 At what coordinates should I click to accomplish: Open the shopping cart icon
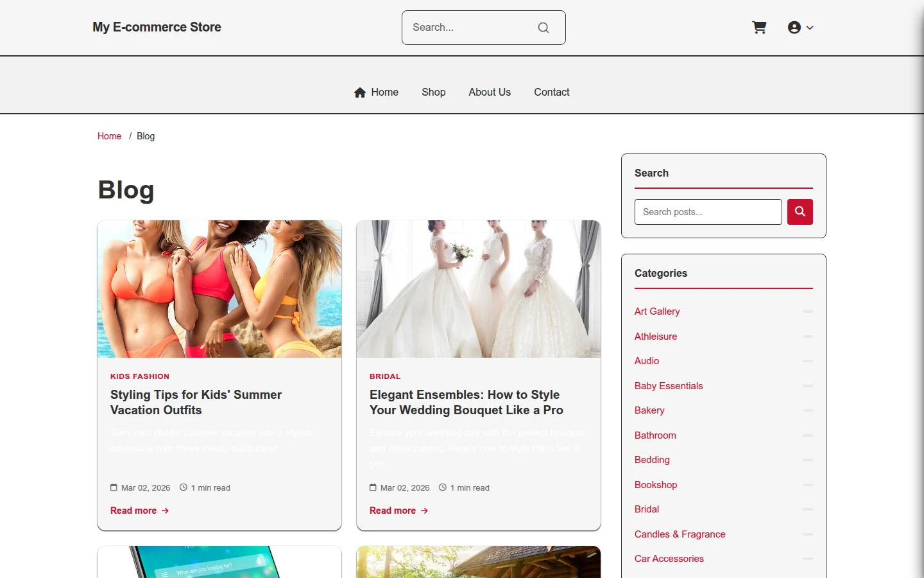tap(759, 28)
